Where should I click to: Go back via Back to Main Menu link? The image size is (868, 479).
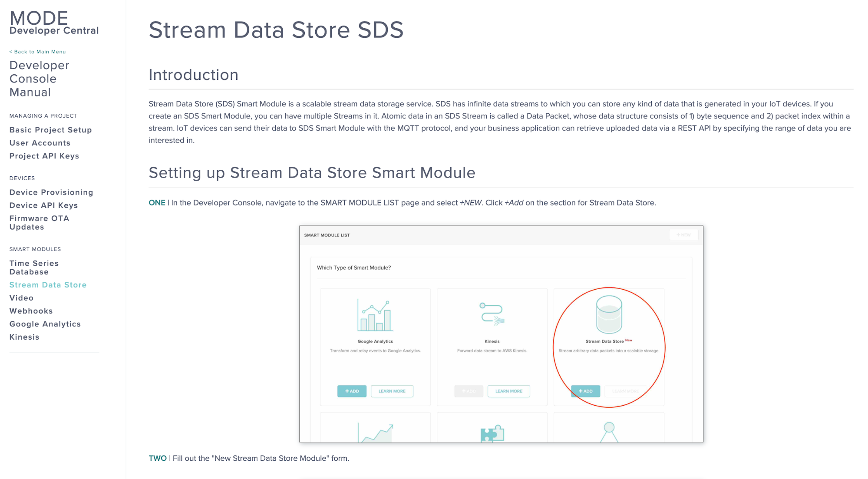(38, 52)
